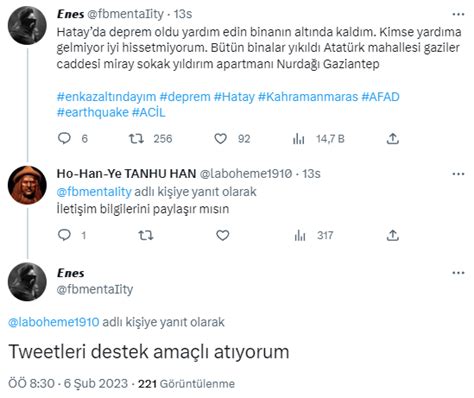Open more options on TANHU HAN's reply
Image resolution: width=474 pixels, height=398 pixels.
tap(458, 174)
